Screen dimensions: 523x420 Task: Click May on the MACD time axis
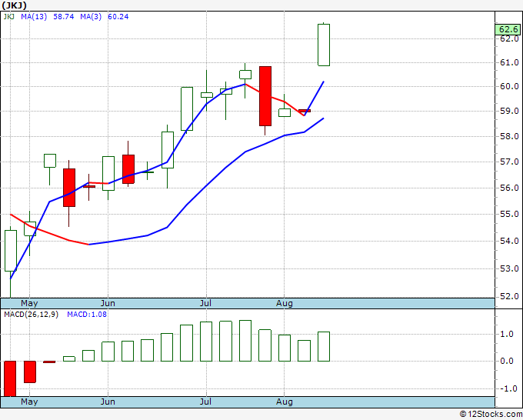29,402
